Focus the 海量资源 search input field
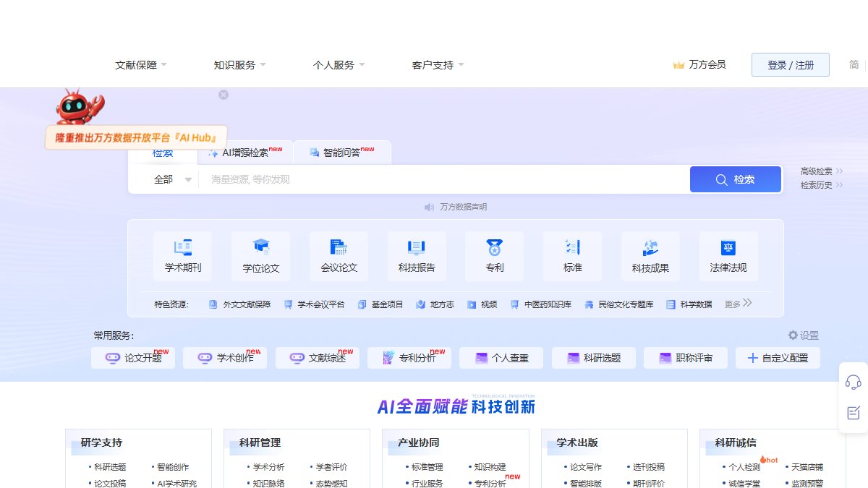Viewport: 868px width, 488px height. [x=444, y=179]
